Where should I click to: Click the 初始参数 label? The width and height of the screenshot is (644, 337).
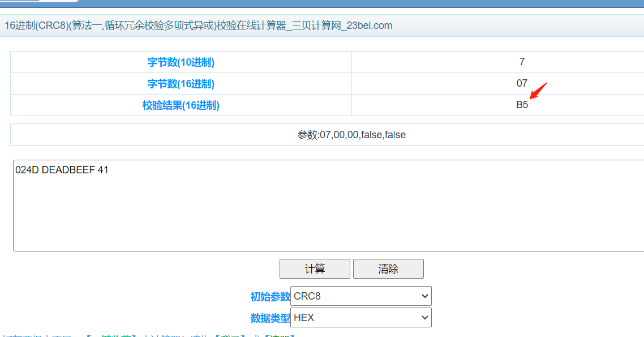pos(271,297)
